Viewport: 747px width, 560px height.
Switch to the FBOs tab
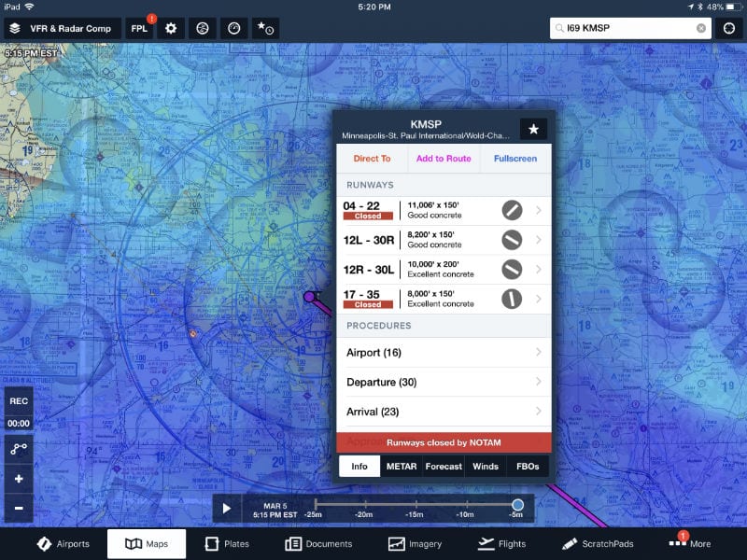pos(528,466)
